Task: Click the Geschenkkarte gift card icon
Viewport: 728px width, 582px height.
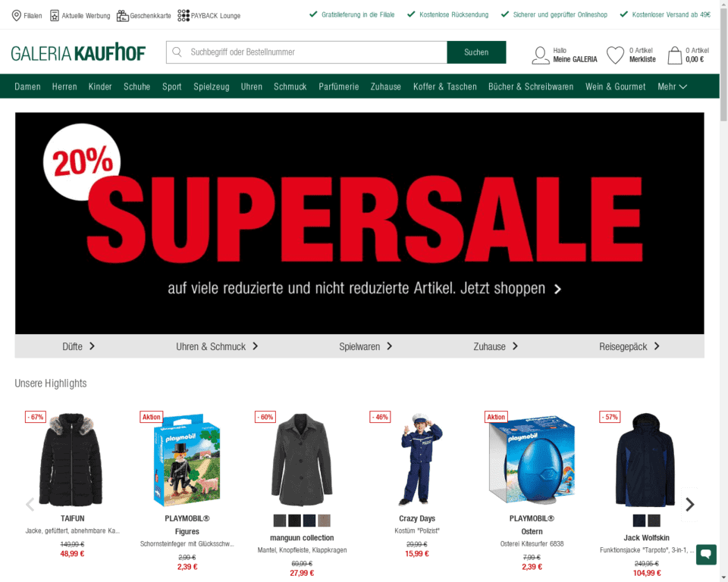Action: [123, 15]
